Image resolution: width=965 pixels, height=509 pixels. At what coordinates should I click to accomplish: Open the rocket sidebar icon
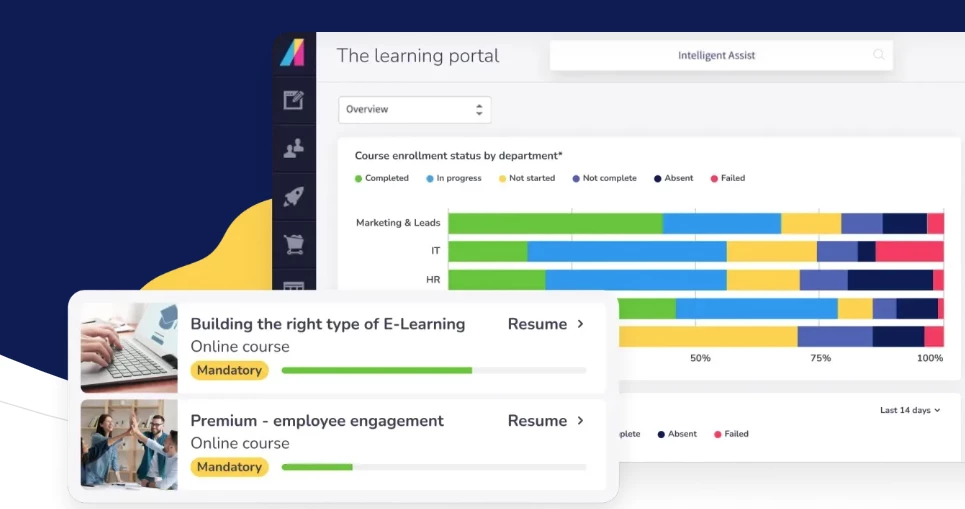(294, 196)
